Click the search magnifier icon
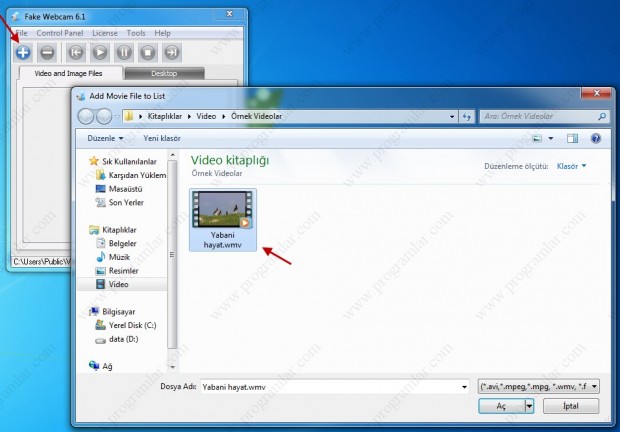Screen dimensions: 620x432 (602, 116)
